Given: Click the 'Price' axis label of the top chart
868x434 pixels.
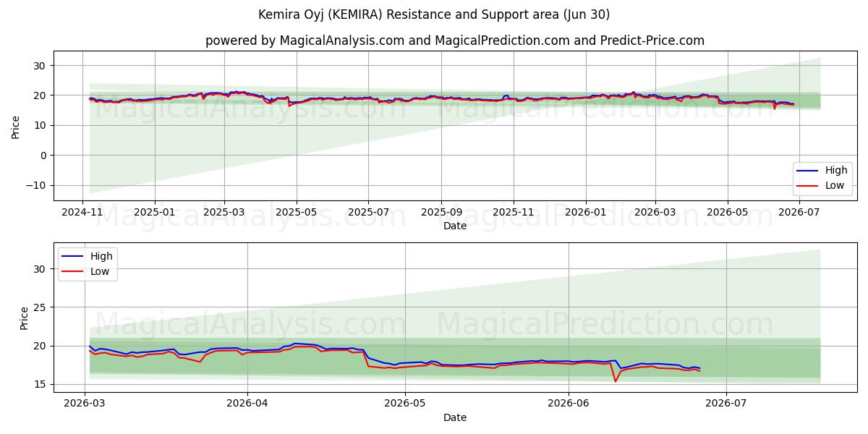Looking at the screenshot, I should point(16,125).
